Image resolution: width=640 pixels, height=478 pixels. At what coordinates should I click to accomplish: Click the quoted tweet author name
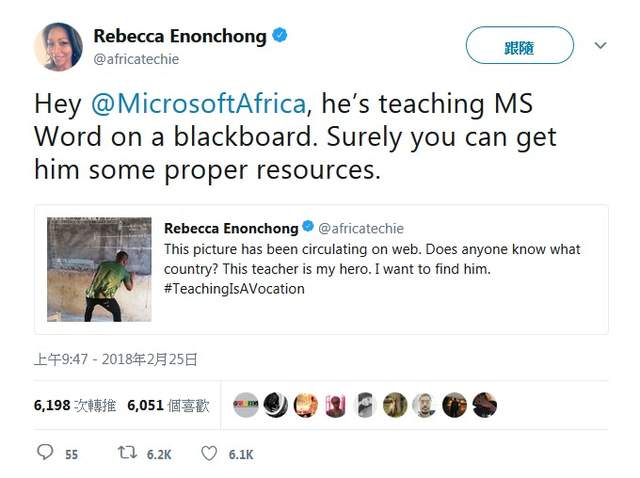click(231, 228)
